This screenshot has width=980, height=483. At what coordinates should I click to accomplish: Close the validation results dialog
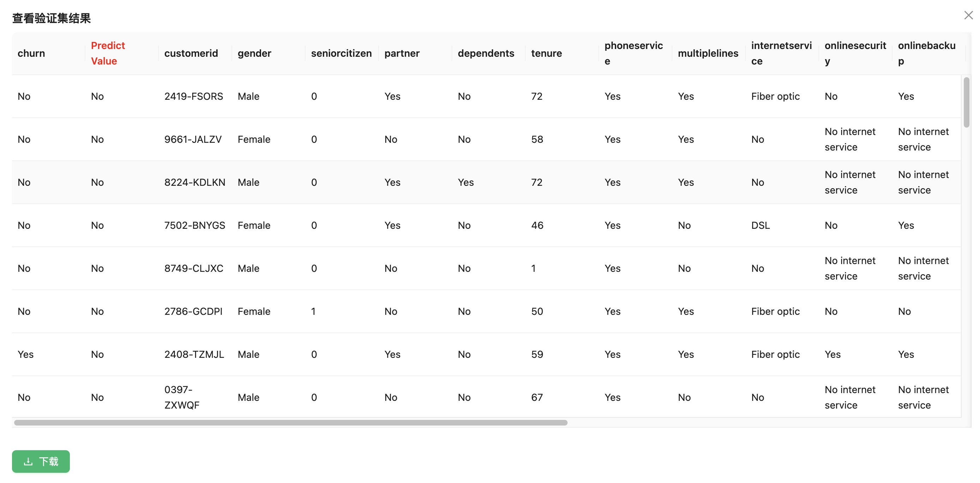(x=968, y=15)
